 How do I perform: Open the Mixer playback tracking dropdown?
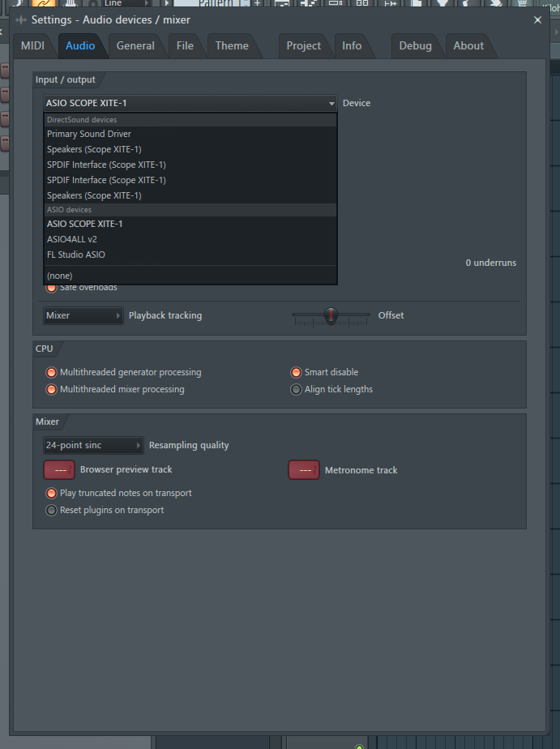pos(83,316)
